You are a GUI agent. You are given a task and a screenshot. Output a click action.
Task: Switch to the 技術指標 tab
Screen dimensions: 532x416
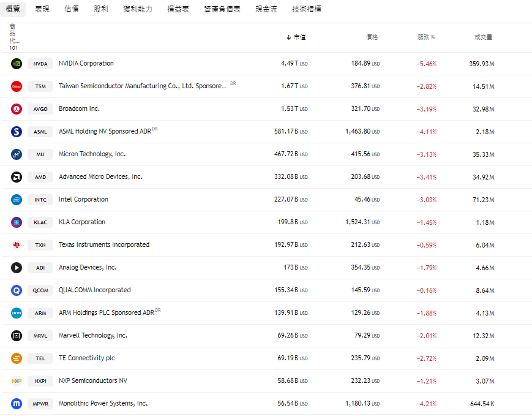click(305, 9)
